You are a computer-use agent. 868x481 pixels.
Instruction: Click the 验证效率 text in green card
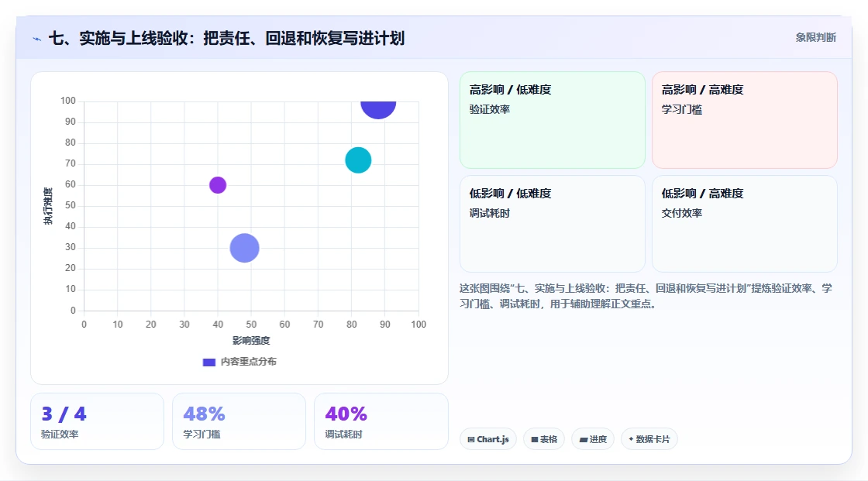[489, 109]
